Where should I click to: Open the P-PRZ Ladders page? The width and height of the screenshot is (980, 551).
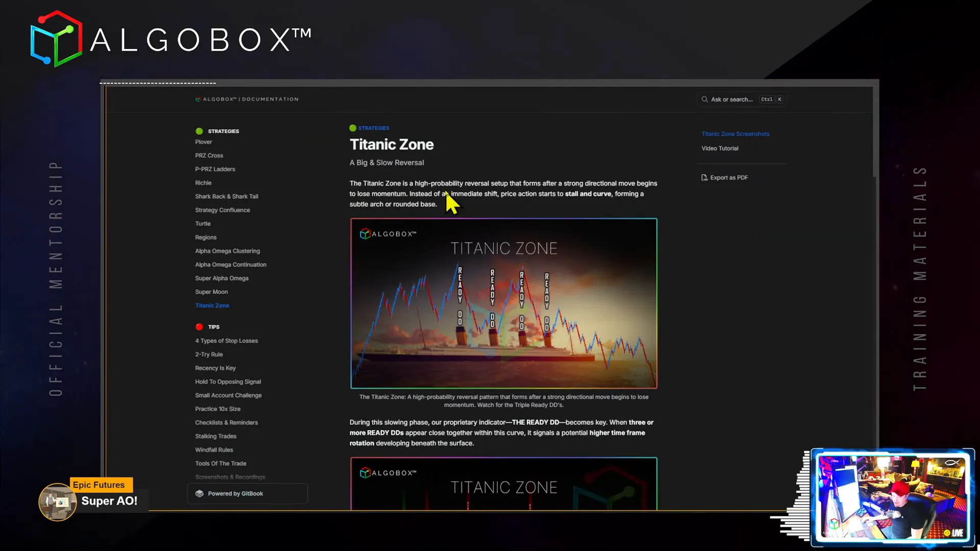coord(215,169)
